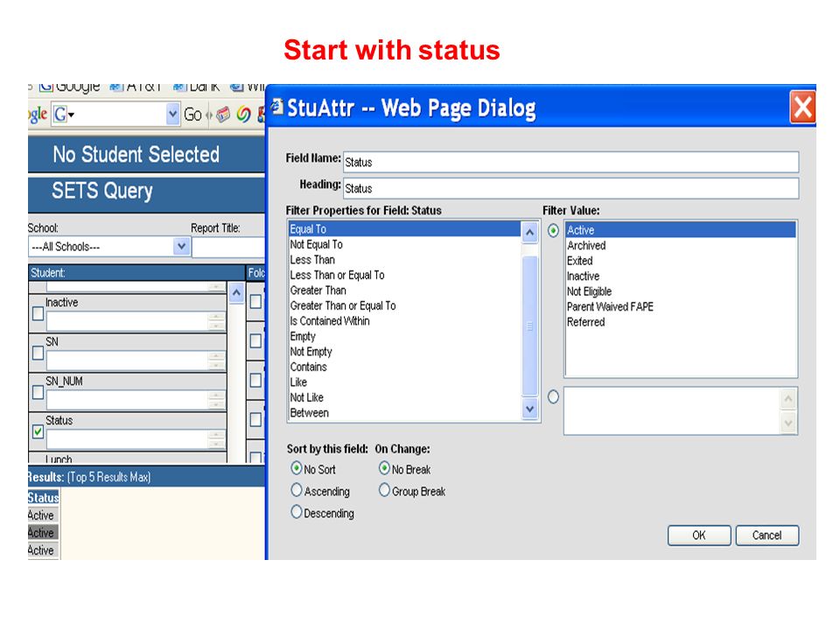Click the Cancel button
Viewport: 840px width, 630px height.
tap(767, 535)
